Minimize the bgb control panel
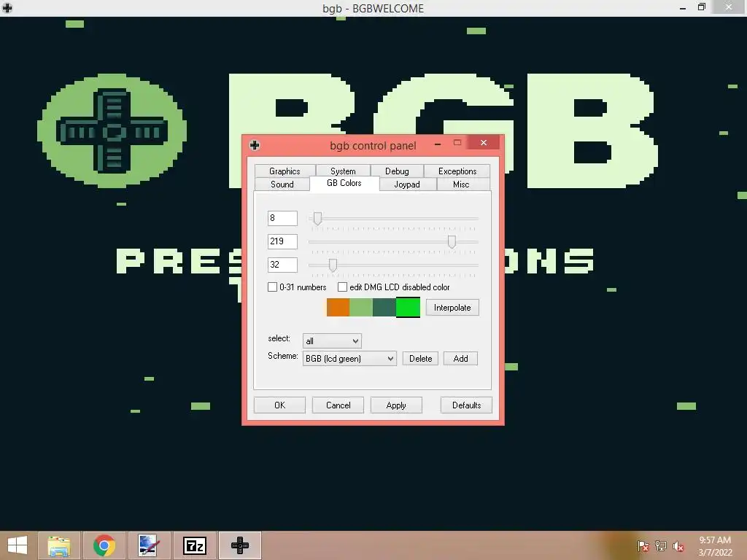747x560 pixels. click(x=438, y=144)
